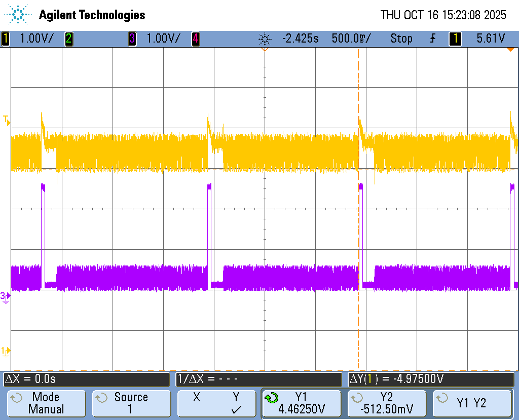Click the trigger level '5.61V'

point(491,39)
